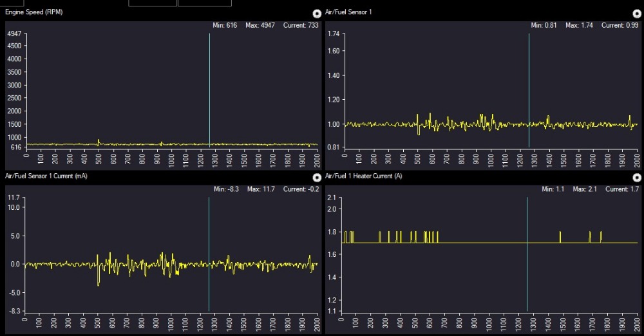Click the Air/Fuel Sensor 1 Current (mA) title
The image size is (644, 336).
tap(45, 176)
